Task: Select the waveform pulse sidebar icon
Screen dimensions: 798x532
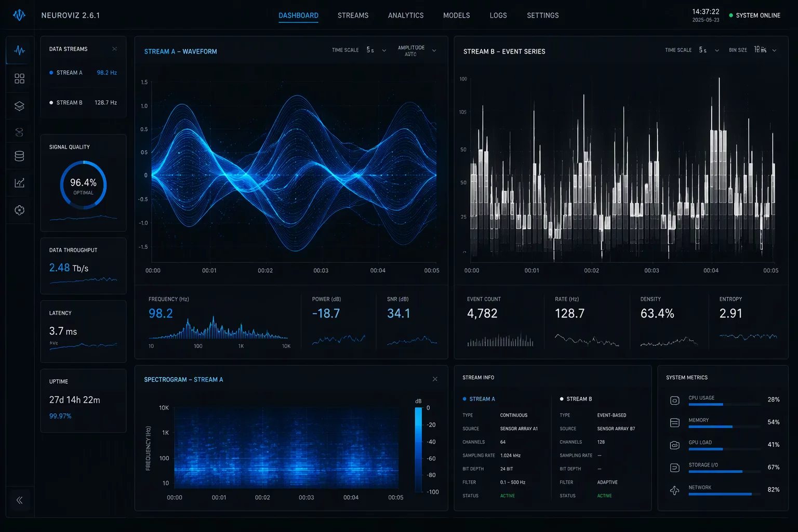Action: tap(20, 50)
